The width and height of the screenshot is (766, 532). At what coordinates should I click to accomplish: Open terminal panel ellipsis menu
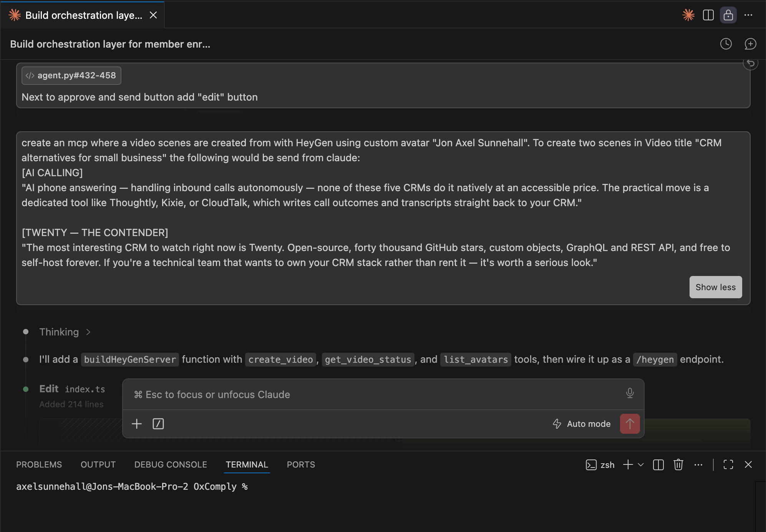pos(698,465)
